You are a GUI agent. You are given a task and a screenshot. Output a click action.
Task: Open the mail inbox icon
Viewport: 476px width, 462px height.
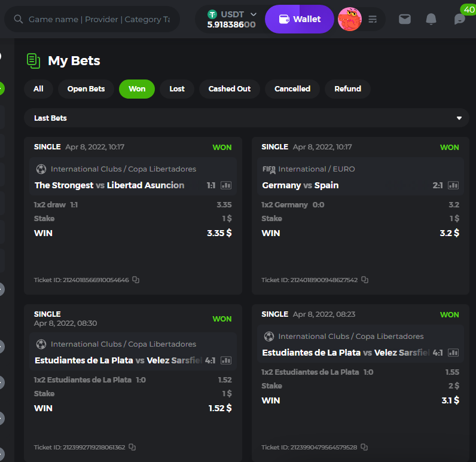[x=405, y=19]
